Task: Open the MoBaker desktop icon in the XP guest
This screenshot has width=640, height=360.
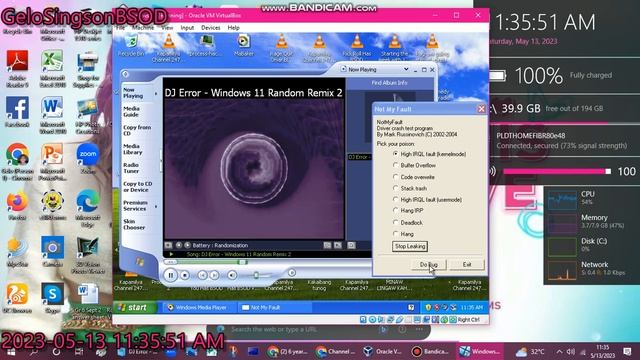Action: (244, 45)
